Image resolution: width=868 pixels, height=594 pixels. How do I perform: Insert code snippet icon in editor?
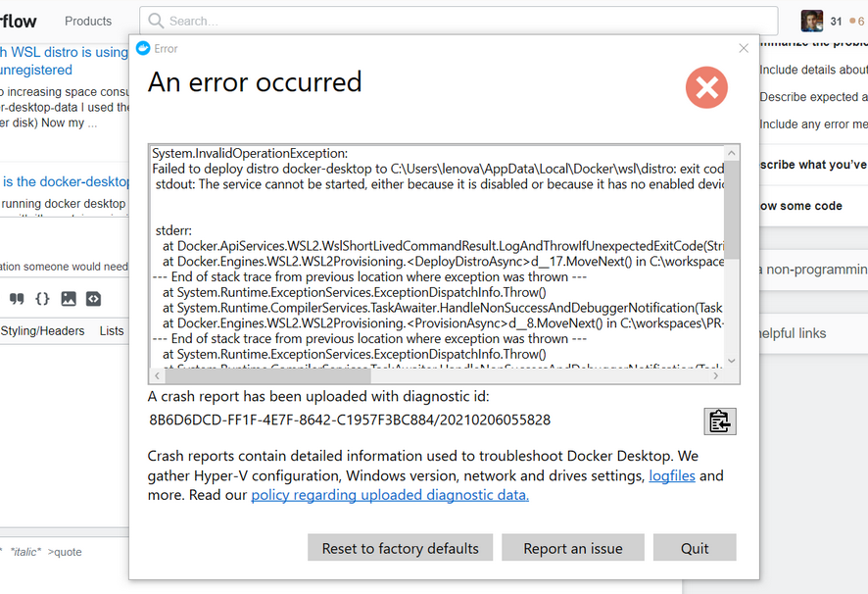coord(93,299)
